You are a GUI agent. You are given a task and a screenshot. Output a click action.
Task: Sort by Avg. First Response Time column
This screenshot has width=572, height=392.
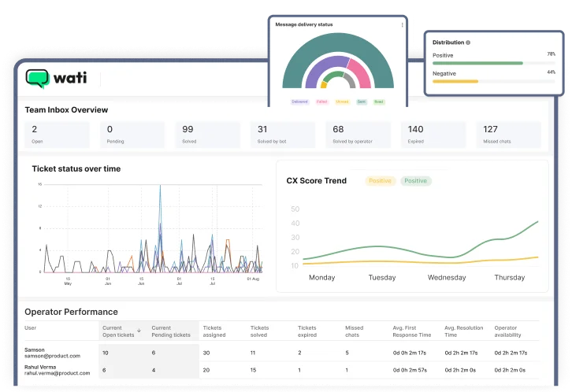click(411, 331)
